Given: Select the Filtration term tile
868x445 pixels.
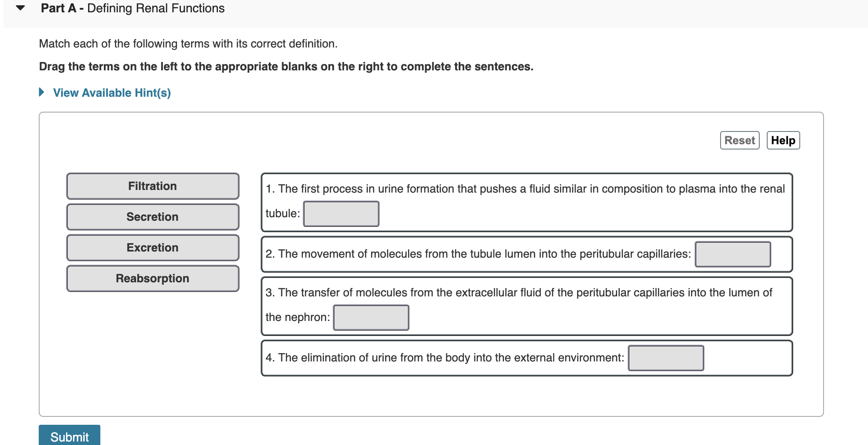Looking at the screenshot, I should click(152, 186).
